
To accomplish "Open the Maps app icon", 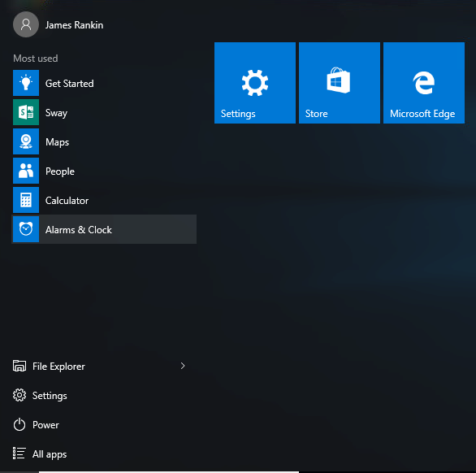I will pyautogui.click(x=26, y=141).
